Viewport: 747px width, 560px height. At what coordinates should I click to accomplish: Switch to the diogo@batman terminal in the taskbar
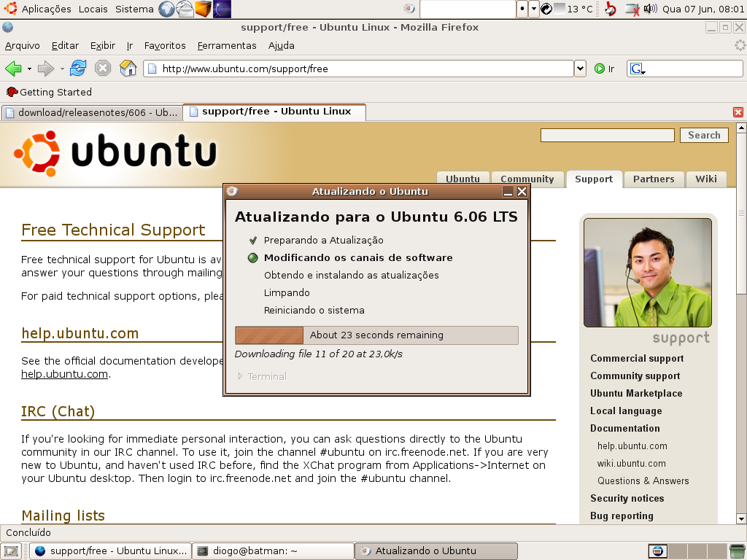pyautogui.click(x=274, y=551)
